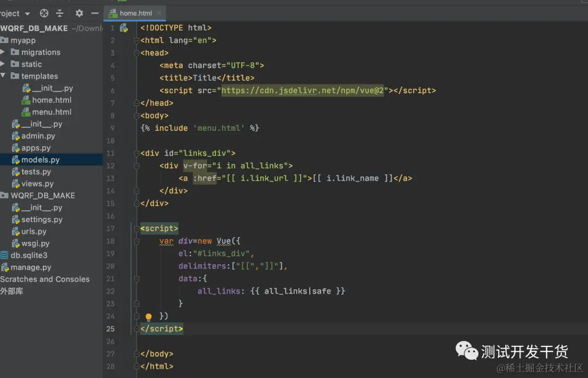Toggle fold marker on line 2 html tag
Screen dimensions: 588x378
coord(137,40)
